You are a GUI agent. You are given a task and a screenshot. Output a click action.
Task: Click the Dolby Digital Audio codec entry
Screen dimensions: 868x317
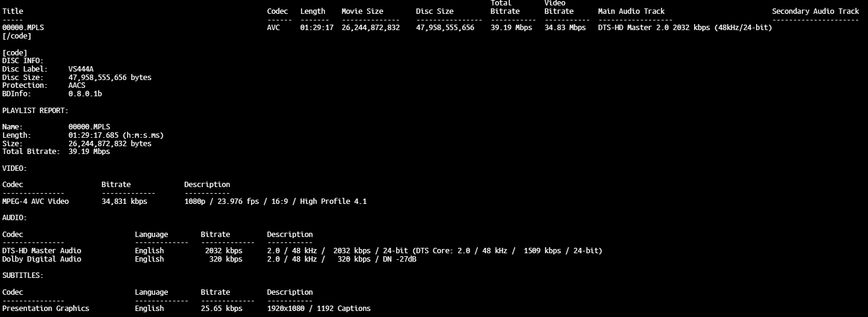point(42,259)
